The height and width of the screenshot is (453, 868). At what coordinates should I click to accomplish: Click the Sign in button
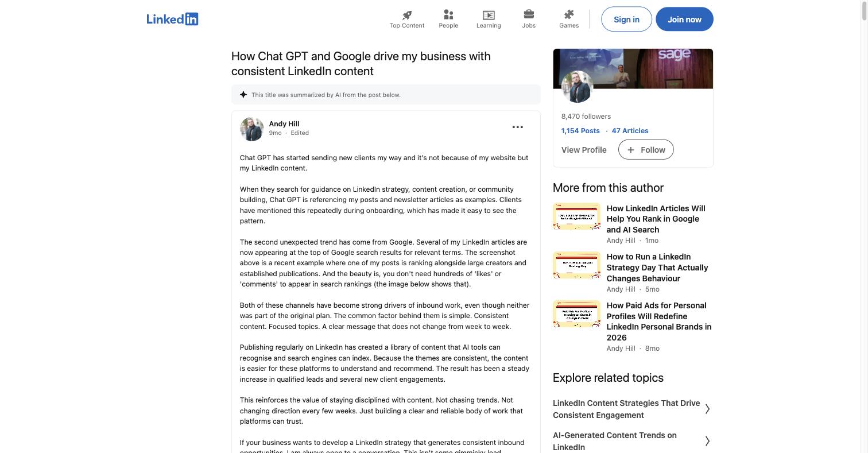pos(626,19)
